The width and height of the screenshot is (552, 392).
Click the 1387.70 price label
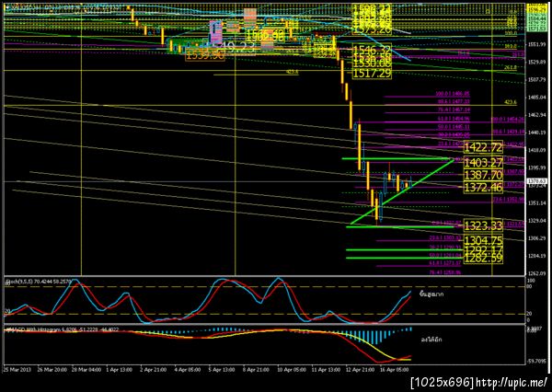(x=483, y=175)
